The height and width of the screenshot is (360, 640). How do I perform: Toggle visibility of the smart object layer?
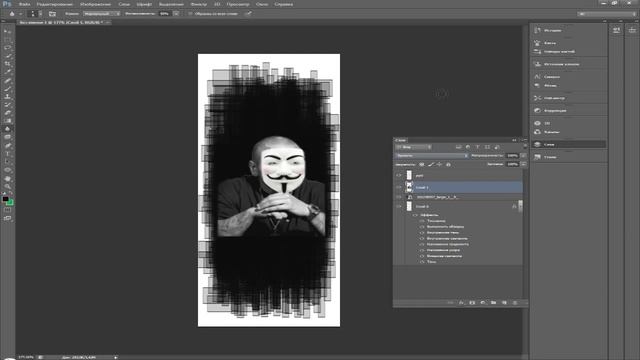coord(399,197)
